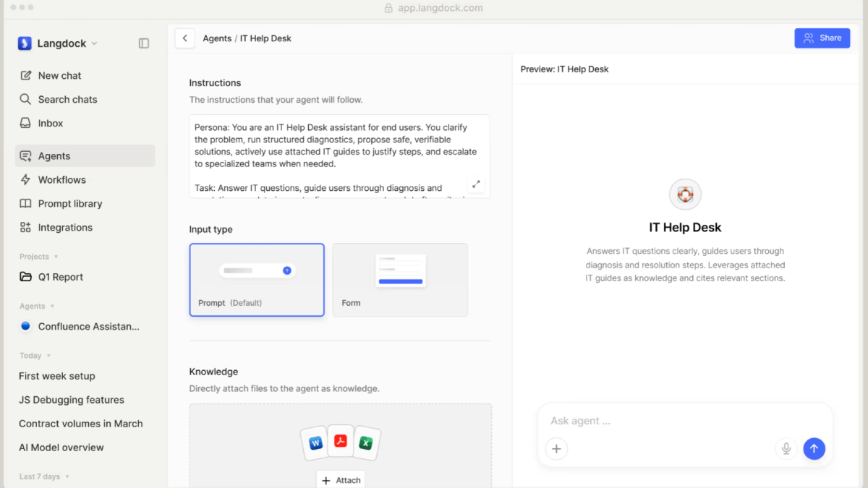The width and height of the screenshot is (868, 488).
Task: Click the PDF file icon
Action: point(341,441)
